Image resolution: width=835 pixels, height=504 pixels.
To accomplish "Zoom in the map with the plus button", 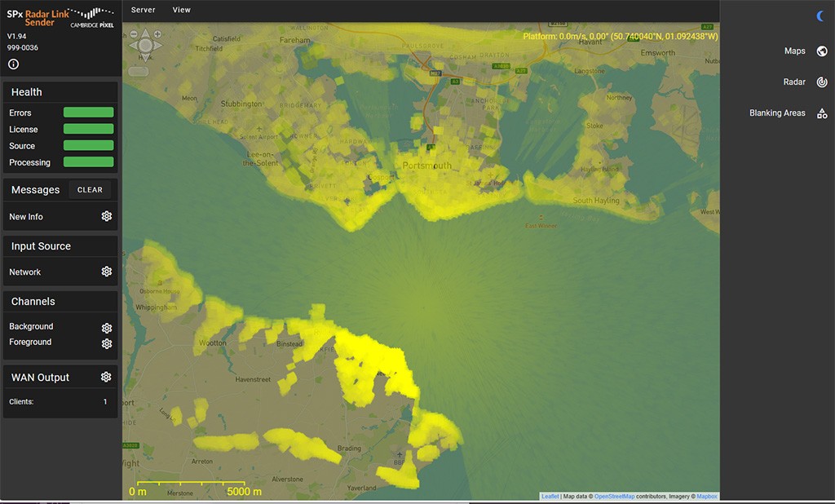I will point(157,34).
